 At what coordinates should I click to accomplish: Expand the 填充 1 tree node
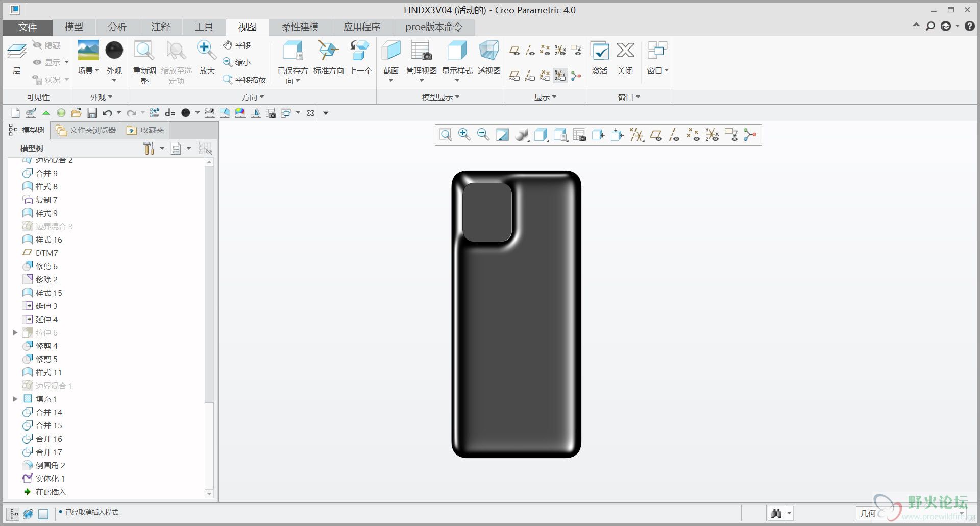15,399
